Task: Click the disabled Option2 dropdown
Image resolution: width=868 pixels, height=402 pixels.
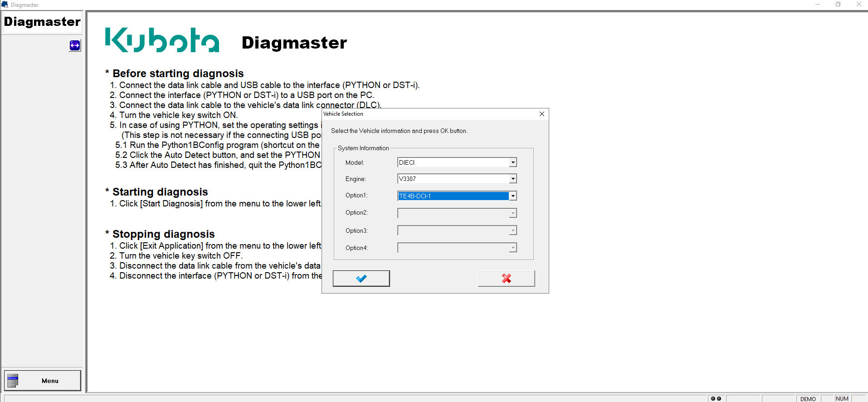Action: point(457,213)
